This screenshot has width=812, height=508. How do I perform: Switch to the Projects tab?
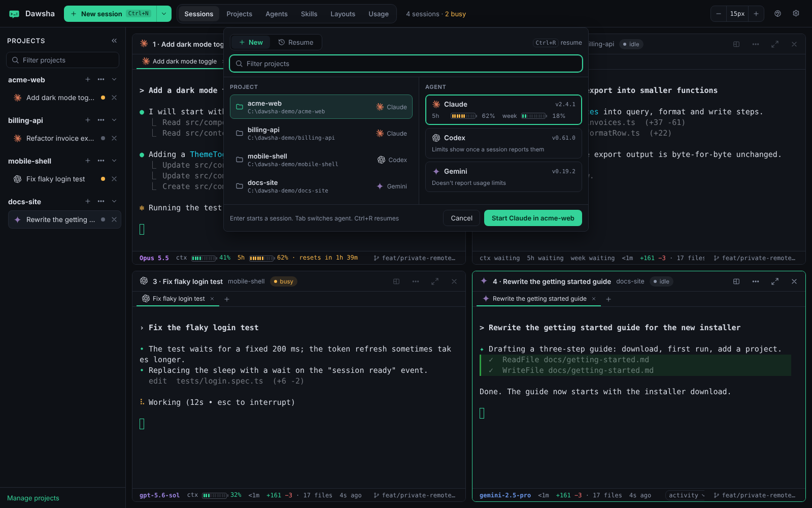click(239, 14)
